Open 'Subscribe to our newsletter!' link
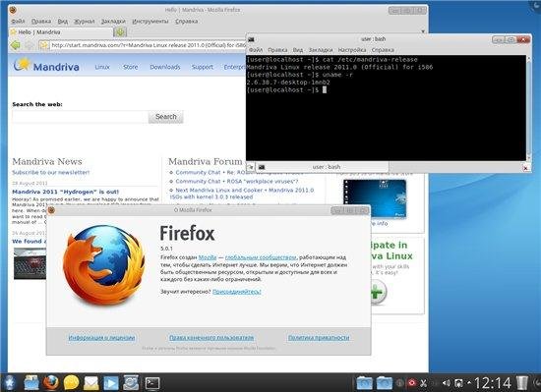The image size is (541, 392). tap(51, 172)
